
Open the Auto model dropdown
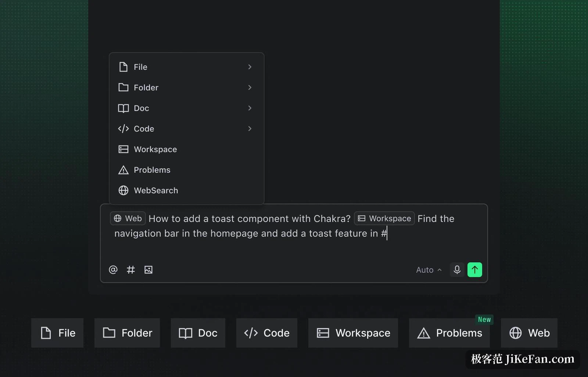[429, 270]
